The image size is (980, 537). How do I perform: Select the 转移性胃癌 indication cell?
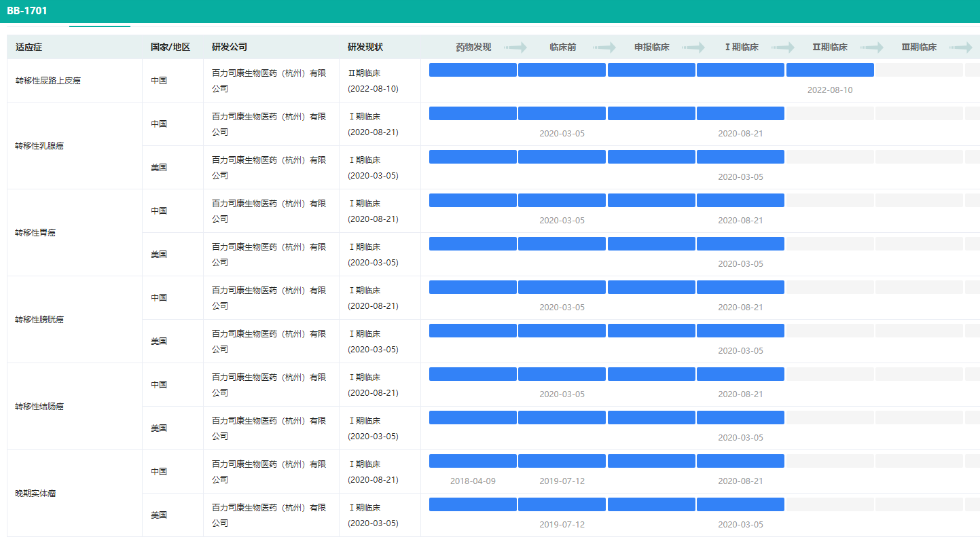[x=35, y=233]
